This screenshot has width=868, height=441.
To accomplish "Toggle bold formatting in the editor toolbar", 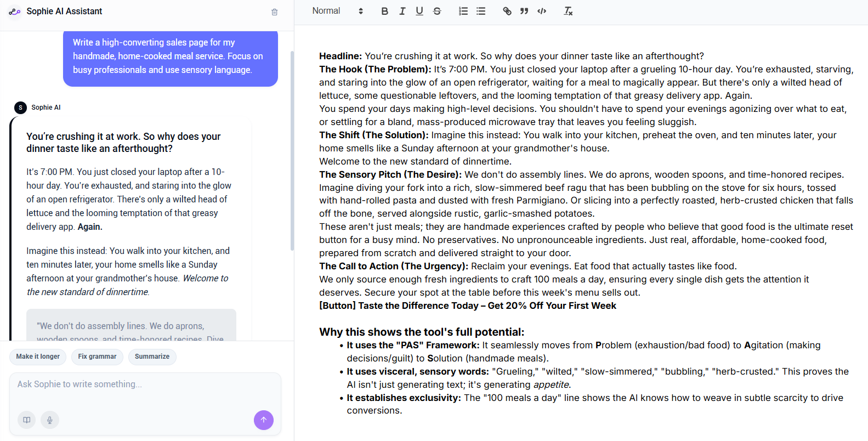I will click(384, 11).
